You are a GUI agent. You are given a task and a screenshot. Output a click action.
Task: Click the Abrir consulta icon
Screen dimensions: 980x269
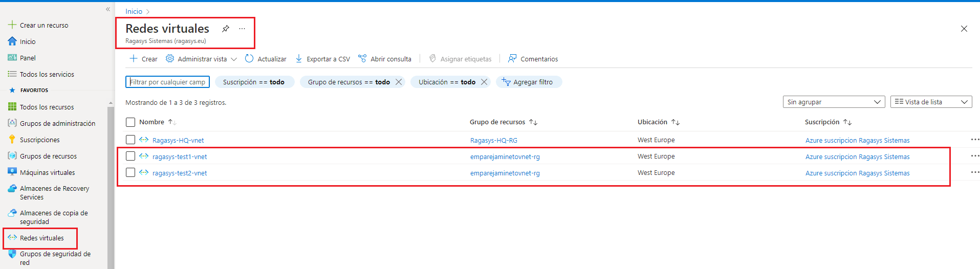(362, 59)
